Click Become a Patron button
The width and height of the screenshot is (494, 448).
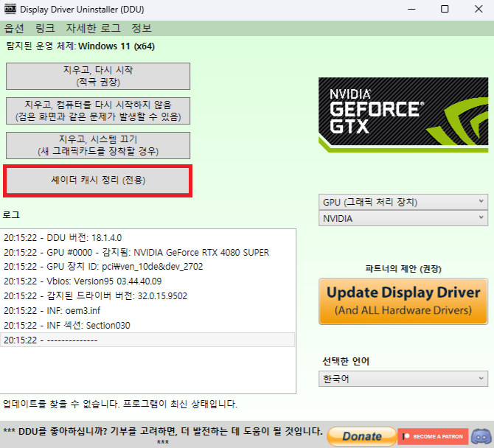[x=433, y=436]
